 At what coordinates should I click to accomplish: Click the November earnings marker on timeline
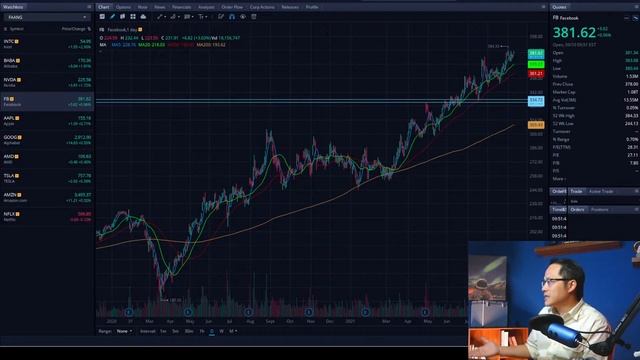pyautogui.click(x=309, y=312)
